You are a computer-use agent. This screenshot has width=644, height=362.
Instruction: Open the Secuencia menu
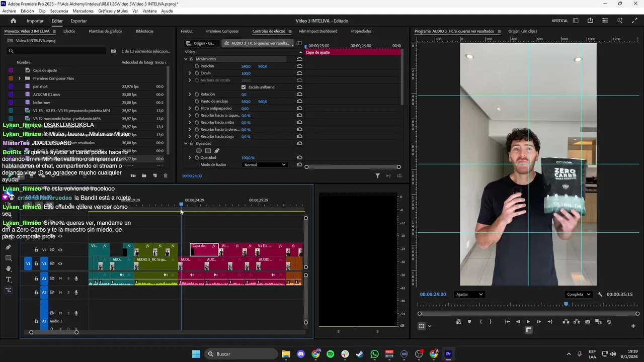pos(59,11)
